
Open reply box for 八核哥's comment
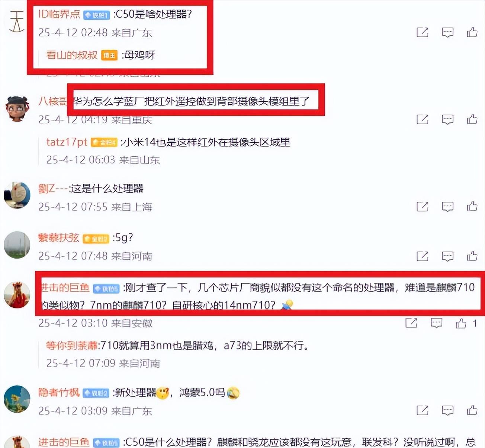[447, 119]
